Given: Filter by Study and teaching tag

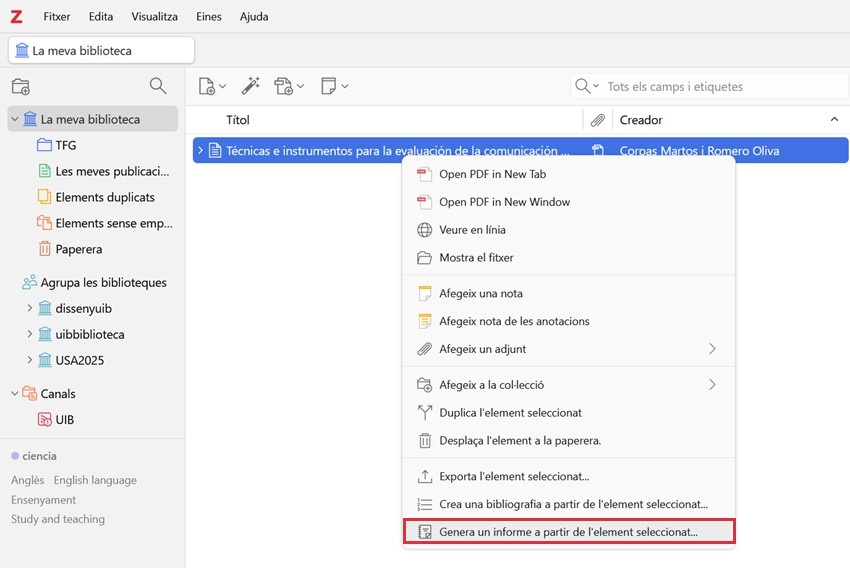Looking at the screenshot, I should [58, 519].
